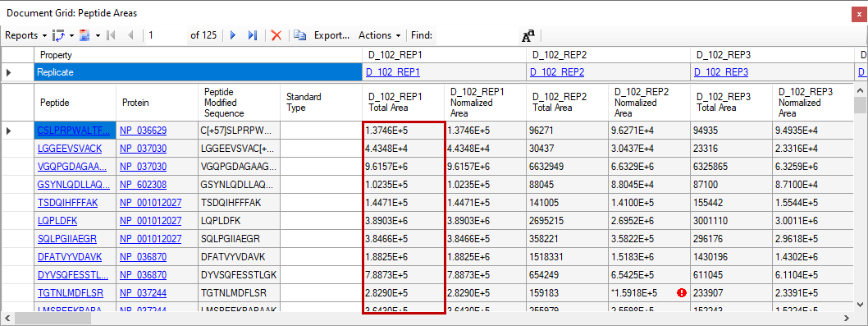Screen dimensions: 868x326
Task: Select the cell with value 6632949
Action: [567, 167]
